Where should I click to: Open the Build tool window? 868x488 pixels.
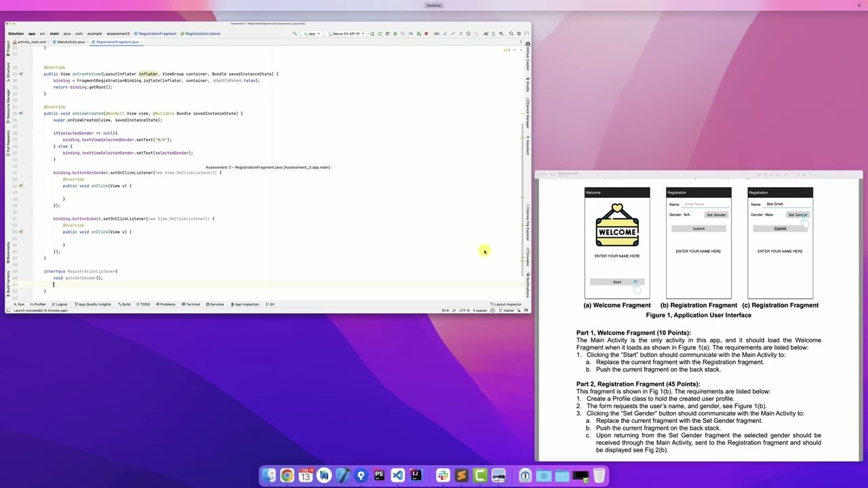[124, 304]
